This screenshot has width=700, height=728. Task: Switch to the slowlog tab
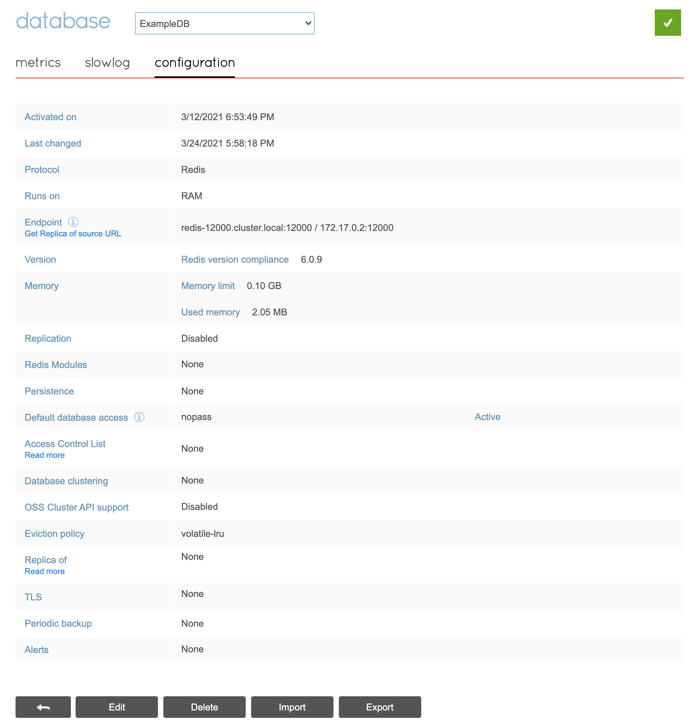(107, 62)
